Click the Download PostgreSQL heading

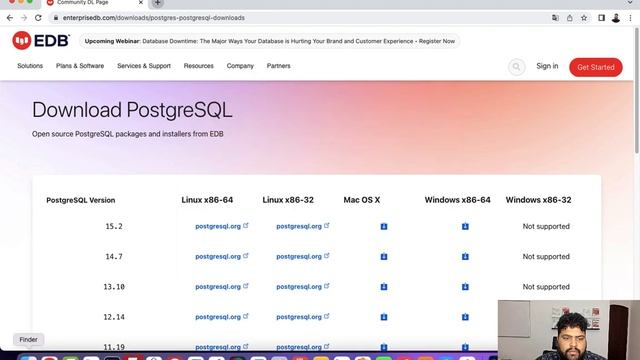[132, 110]
